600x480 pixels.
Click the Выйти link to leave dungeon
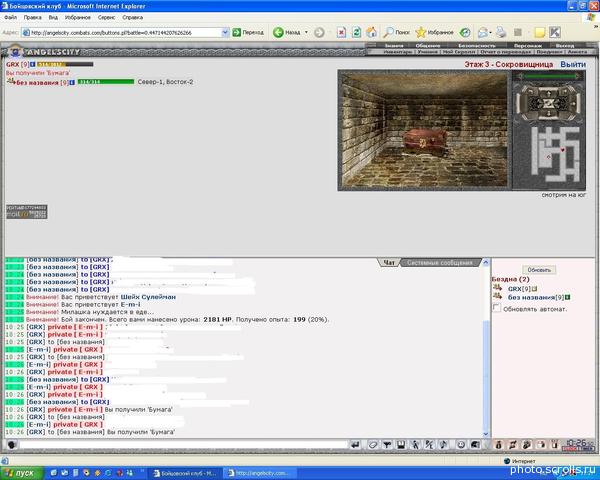pos(573,64)
